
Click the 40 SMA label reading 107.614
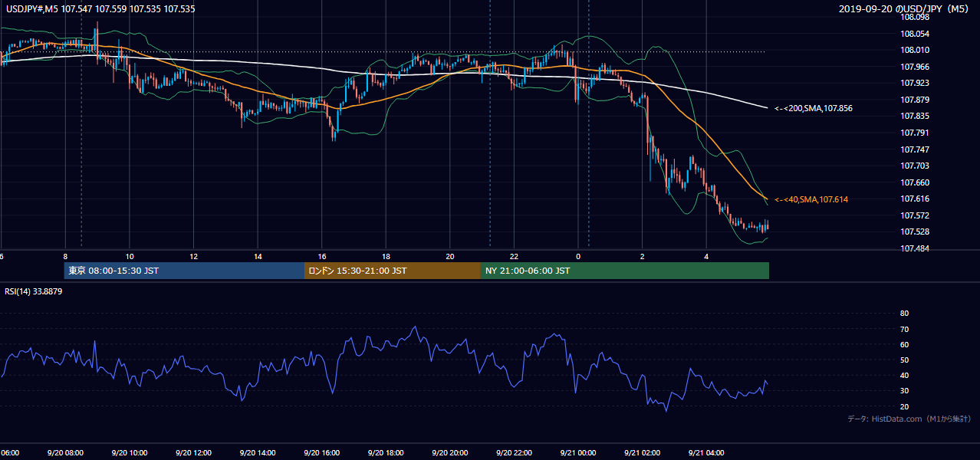click(x=811, y=199)
